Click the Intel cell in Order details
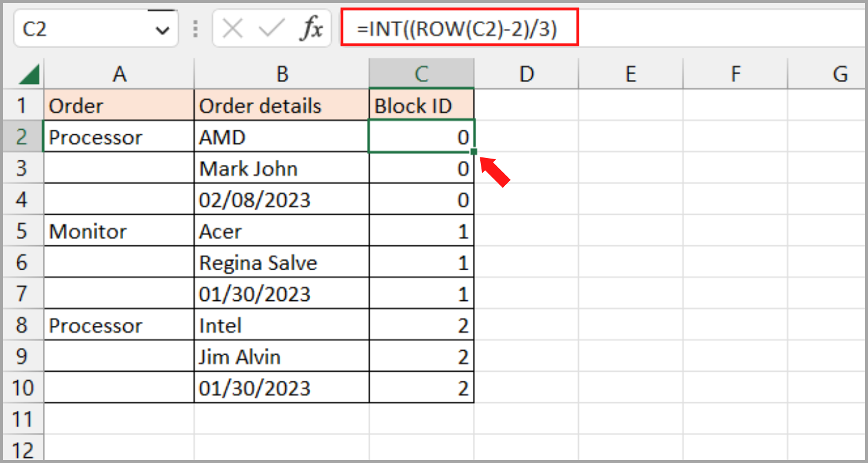Image resolution: width=868 pixels, height=463 pixels. [x=282, y=325]
